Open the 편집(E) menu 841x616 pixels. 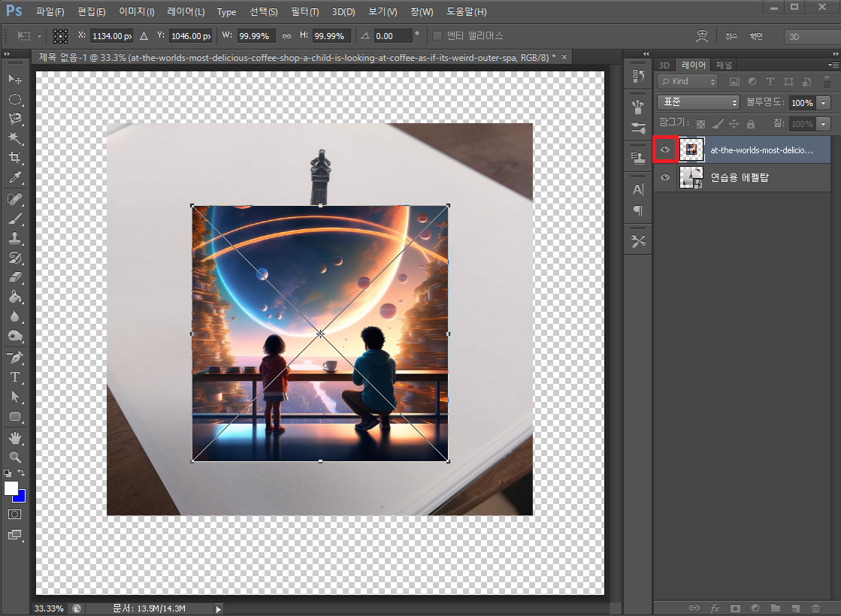[92, 11]
